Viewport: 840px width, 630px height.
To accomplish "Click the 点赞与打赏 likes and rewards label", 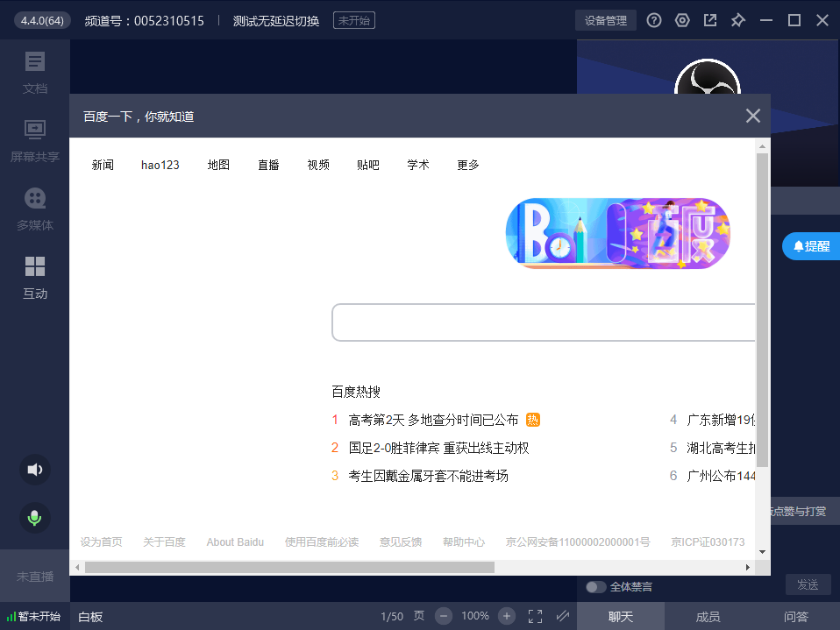I will point(798,511).
